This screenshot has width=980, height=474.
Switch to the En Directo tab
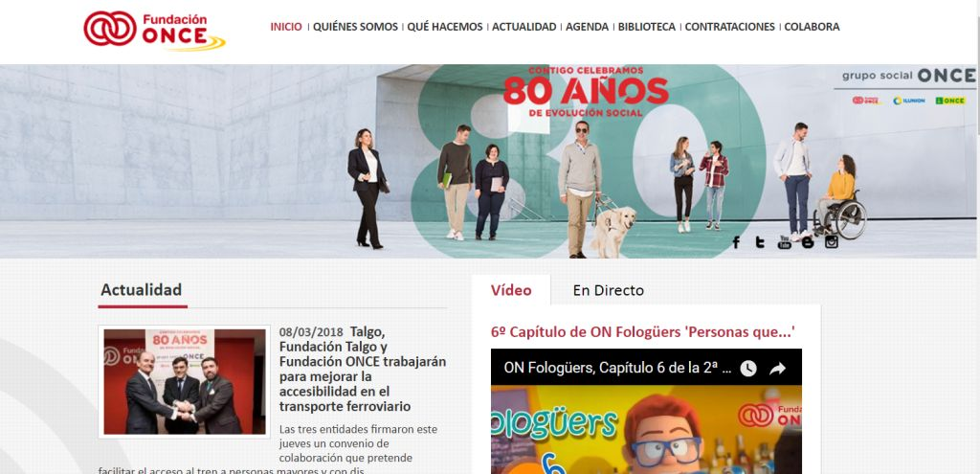click(608, 290)
